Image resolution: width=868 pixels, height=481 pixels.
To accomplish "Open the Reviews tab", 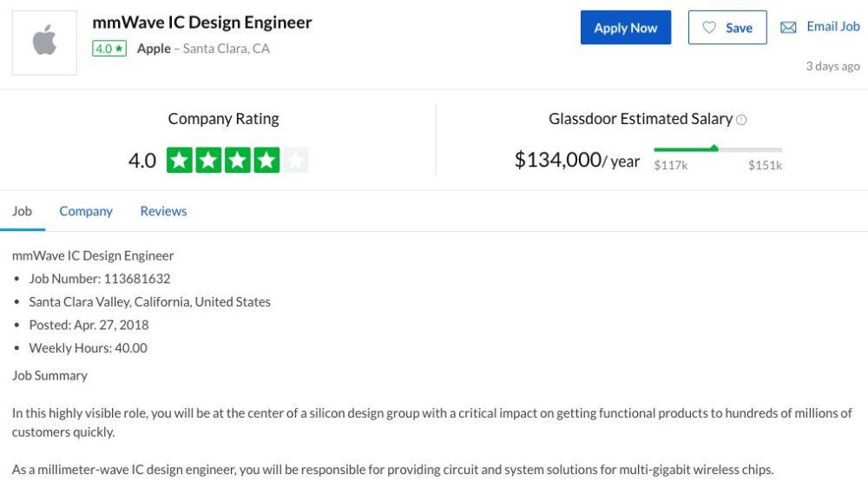I will (x=163, y=211).
